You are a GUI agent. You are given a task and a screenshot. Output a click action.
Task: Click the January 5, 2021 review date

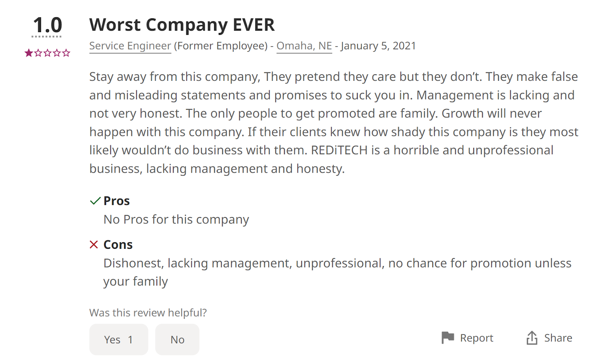tap(378, 46)
